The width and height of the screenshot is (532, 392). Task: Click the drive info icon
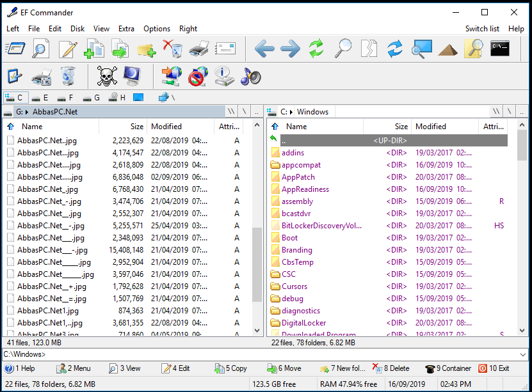coord(224,76)
